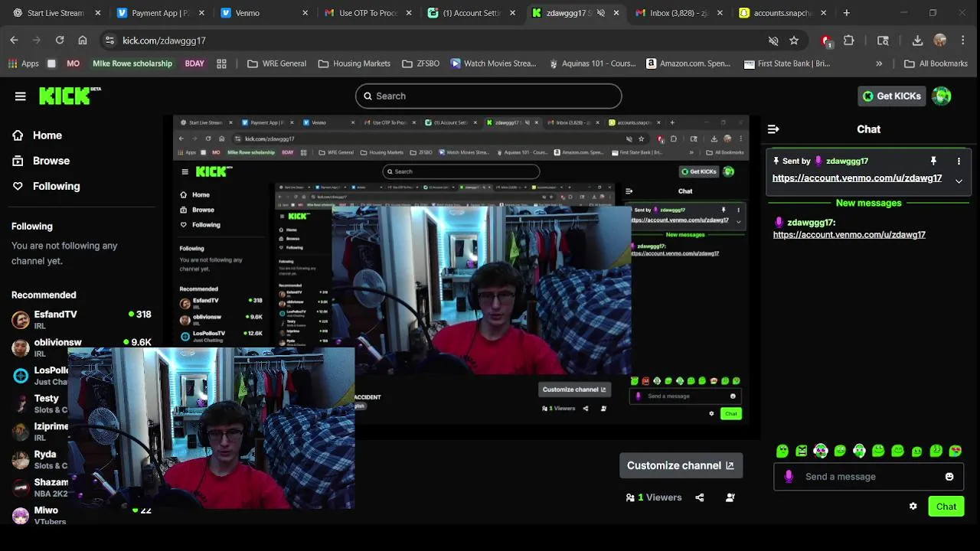The height and width of the screenshot is (551, 980).
Task: Go back in browser
Action: (x=14, y=41)
